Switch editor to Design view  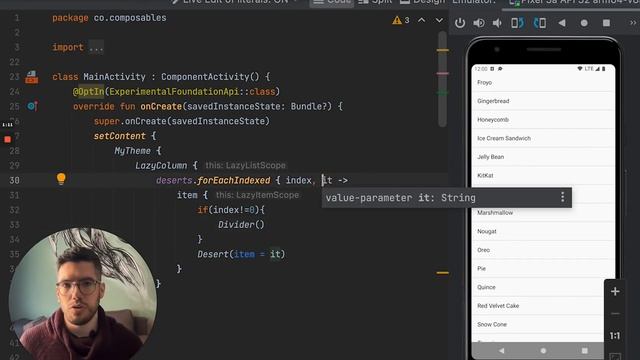[x=422, y=2]
